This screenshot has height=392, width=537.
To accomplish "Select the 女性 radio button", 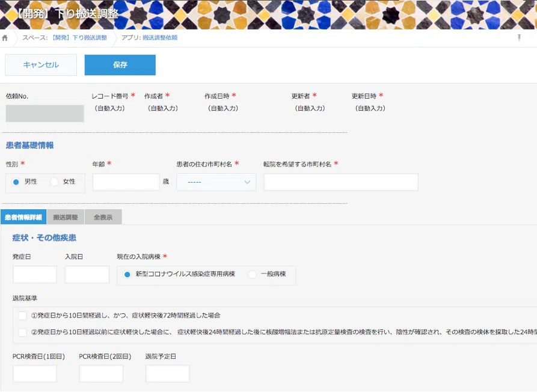I will 55,182.
